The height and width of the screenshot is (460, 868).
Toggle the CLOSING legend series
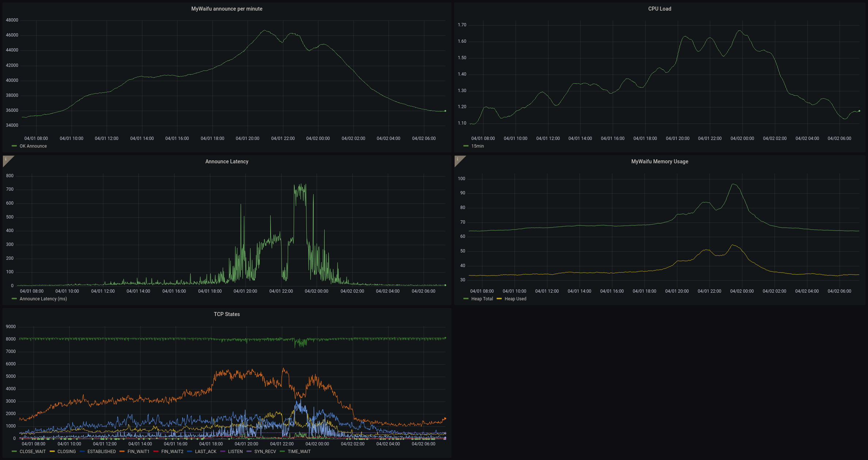(x=66, y=452)
